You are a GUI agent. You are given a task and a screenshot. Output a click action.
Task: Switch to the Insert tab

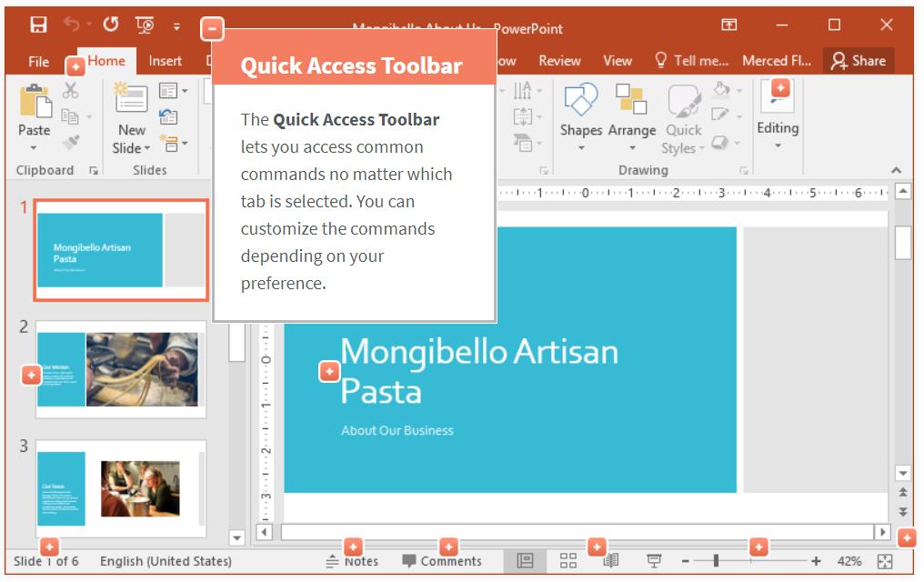(x=165, y=61)
